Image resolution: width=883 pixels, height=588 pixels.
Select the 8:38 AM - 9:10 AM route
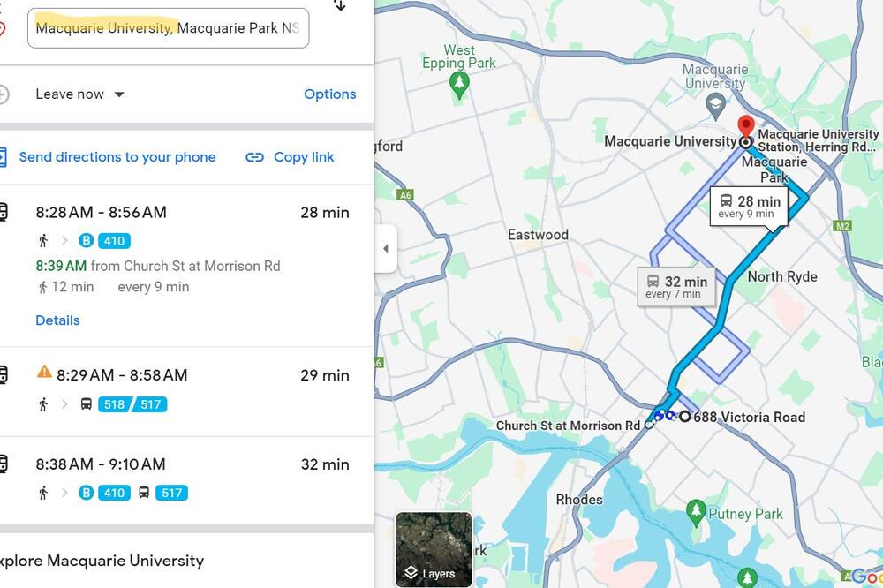click(187, 480)
